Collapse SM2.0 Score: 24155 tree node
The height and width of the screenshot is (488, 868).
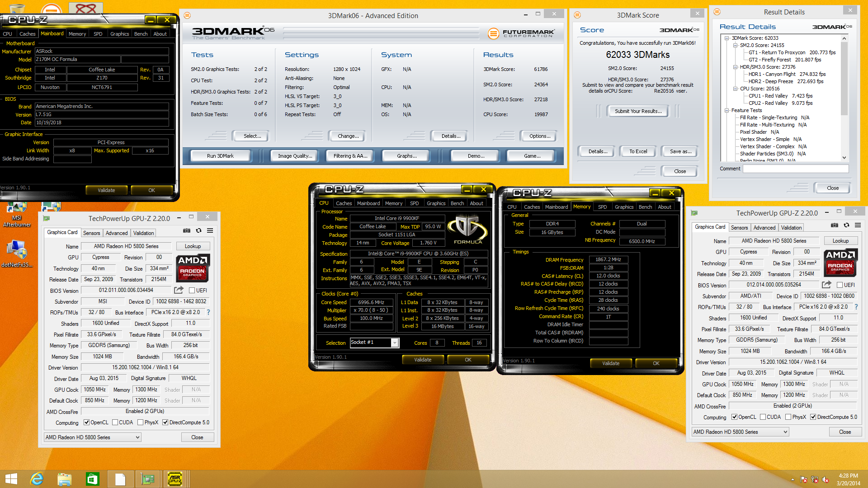736,45
